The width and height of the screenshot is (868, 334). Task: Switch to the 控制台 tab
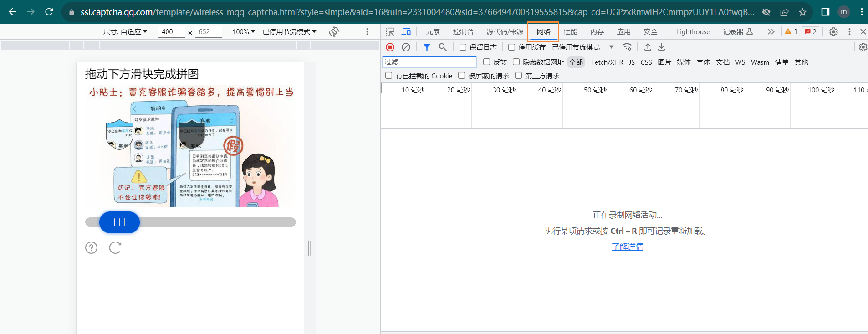(x=463, y=31)
